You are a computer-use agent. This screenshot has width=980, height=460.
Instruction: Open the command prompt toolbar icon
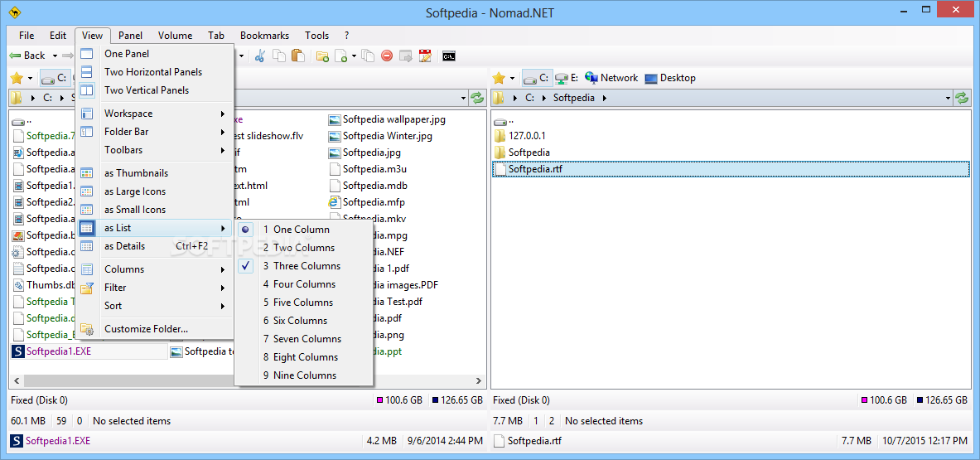(x=448, y=56)
